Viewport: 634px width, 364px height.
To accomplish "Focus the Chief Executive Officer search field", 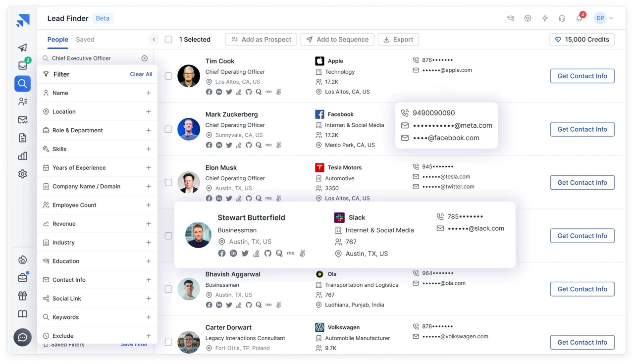I will coord(96,58).
